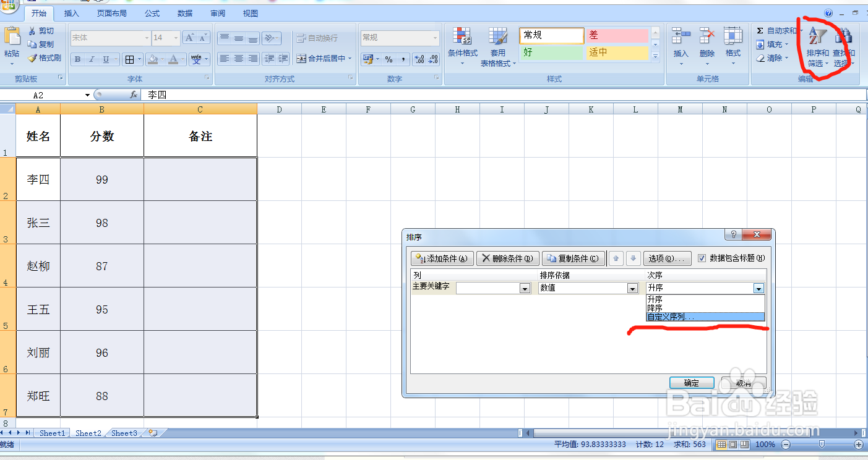
Task: Open the Conditional Formatting (条件格式) menu
Action: point(463,46)
